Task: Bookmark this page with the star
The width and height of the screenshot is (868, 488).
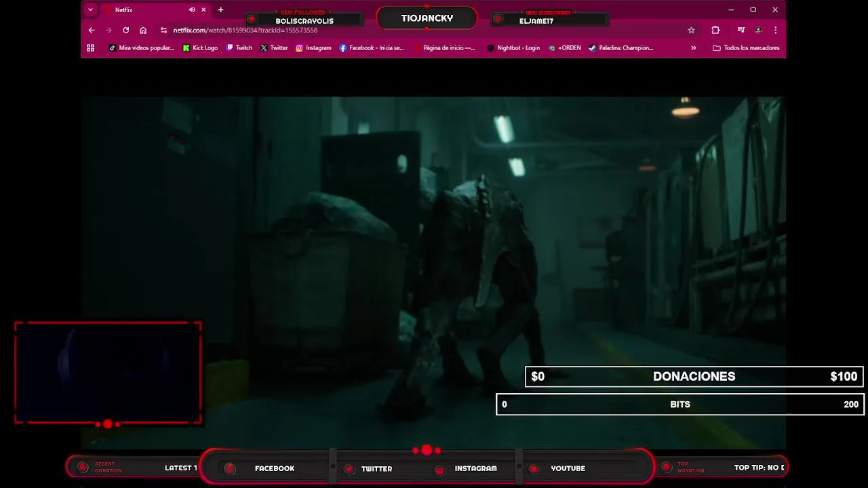Action: pos(691,30)
